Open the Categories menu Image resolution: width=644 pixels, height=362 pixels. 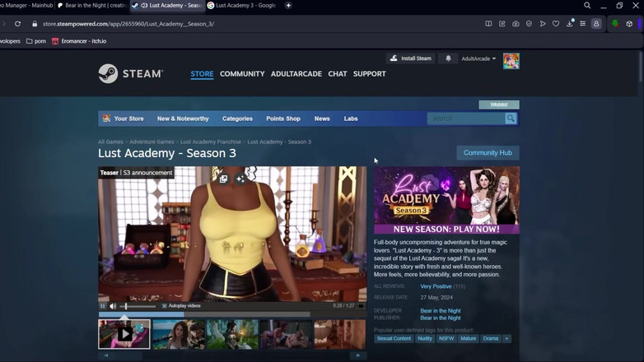(x=237, y=118)
